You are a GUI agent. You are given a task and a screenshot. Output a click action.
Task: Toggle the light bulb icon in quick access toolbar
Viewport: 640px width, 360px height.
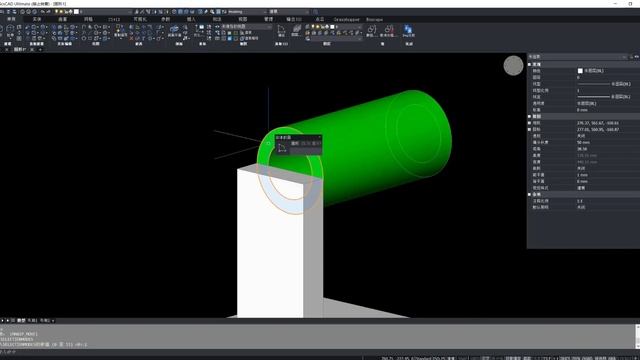57,12
